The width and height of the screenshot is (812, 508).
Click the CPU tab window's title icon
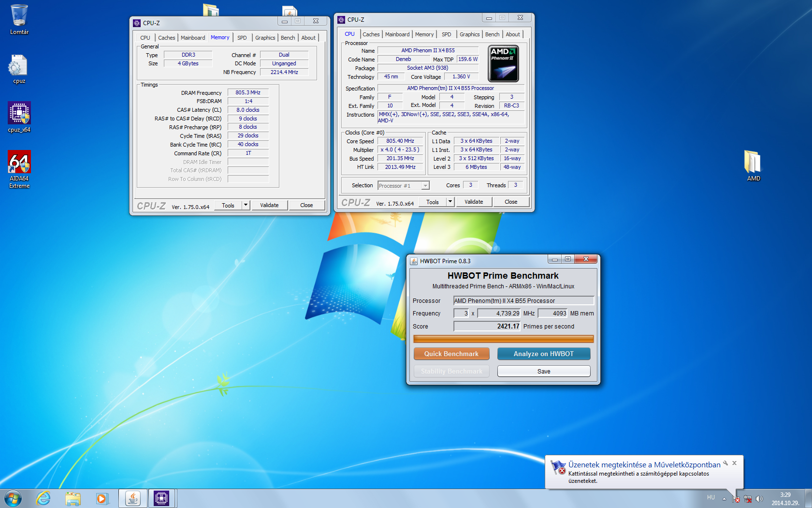click(341, 19)
